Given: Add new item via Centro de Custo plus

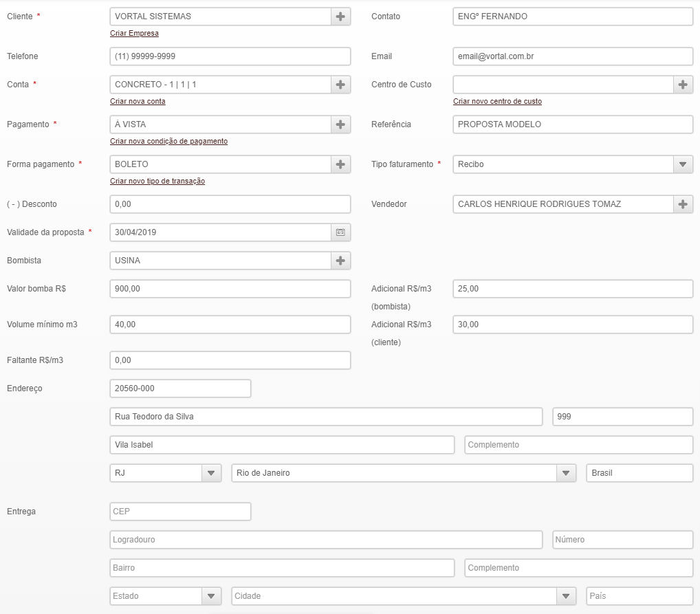Looking at the screenshot, I should click(683, 85).
